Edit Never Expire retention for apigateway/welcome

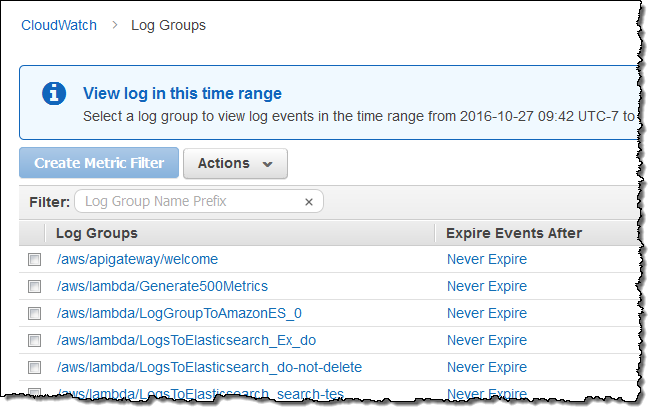coord(486,260)
